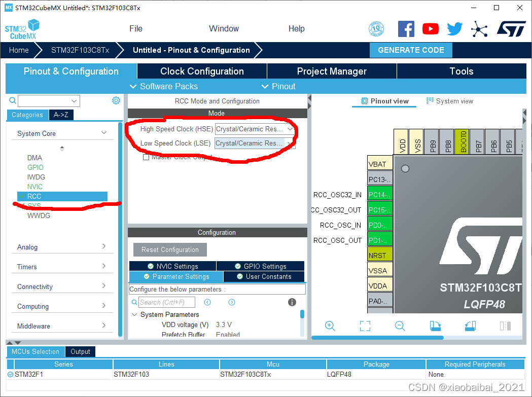The width and height of the screenshot is (532, 397).
Task: Open the NVIC Settings tab
Action: pyautogui.click(x=173, y=266)
